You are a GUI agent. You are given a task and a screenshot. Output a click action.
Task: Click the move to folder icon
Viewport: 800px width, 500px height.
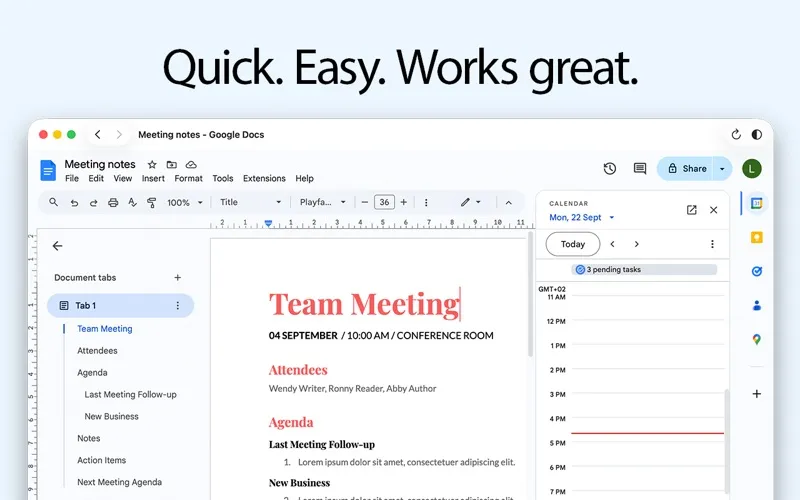pos(171,164)
